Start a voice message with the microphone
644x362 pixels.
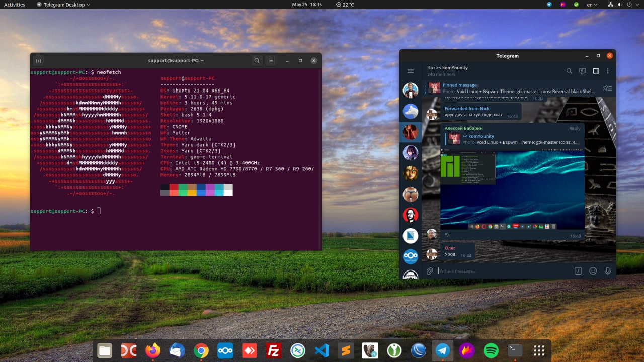click(608, 271)
